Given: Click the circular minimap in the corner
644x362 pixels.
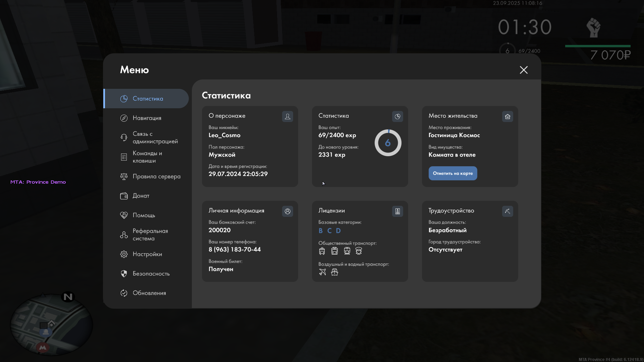Looking at the screenshot, I should tap(51, 324).
